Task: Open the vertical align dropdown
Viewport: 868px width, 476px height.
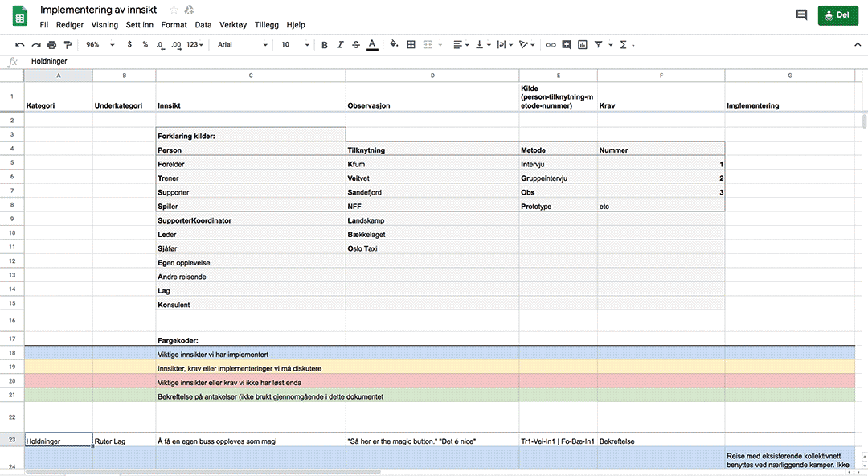Action: coord(483,45)
